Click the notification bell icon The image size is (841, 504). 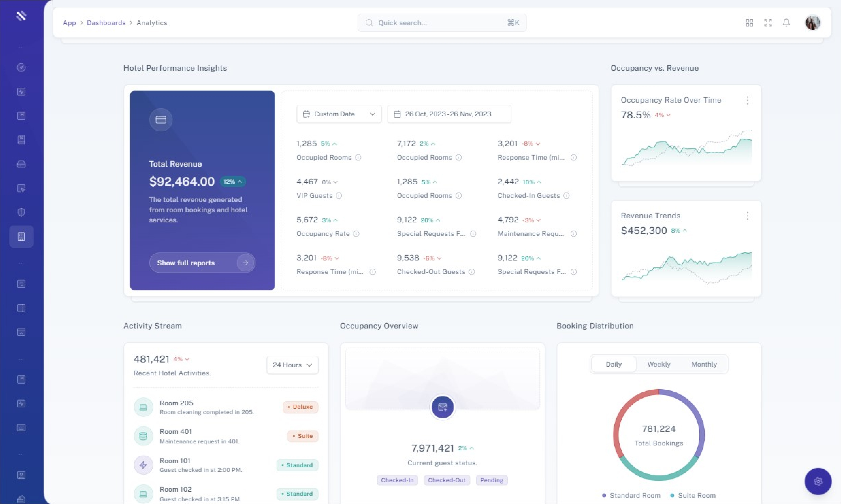pos(786,23)
